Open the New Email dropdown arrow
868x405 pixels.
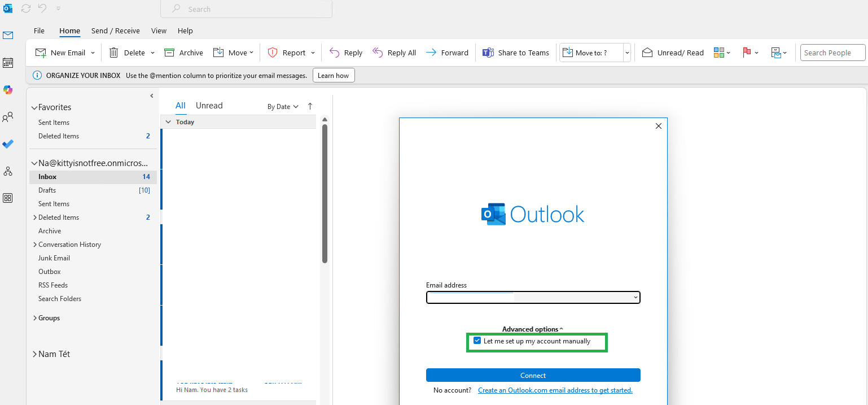tap(93, 53)
